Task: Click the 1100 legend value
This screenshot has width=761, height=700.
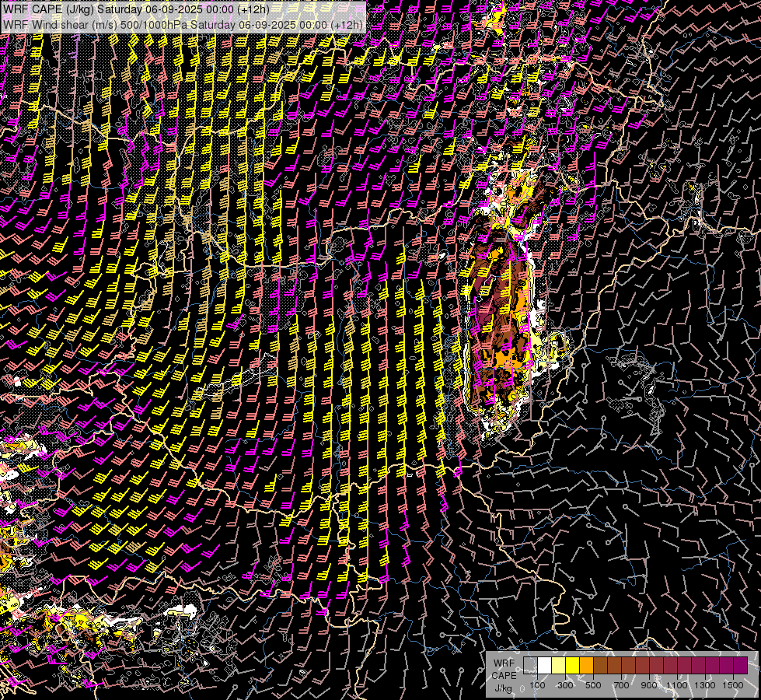Action: click(x=676, y=685)
